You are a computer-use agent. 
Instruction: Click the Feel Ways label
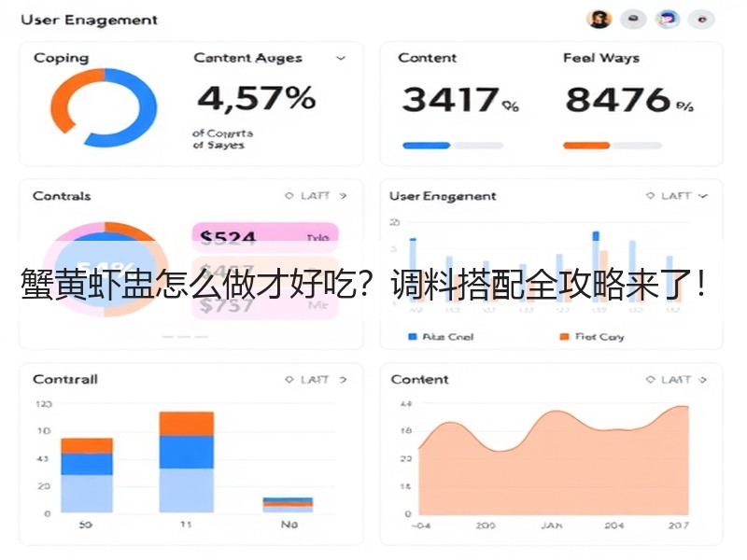click(x=601, y=58)
